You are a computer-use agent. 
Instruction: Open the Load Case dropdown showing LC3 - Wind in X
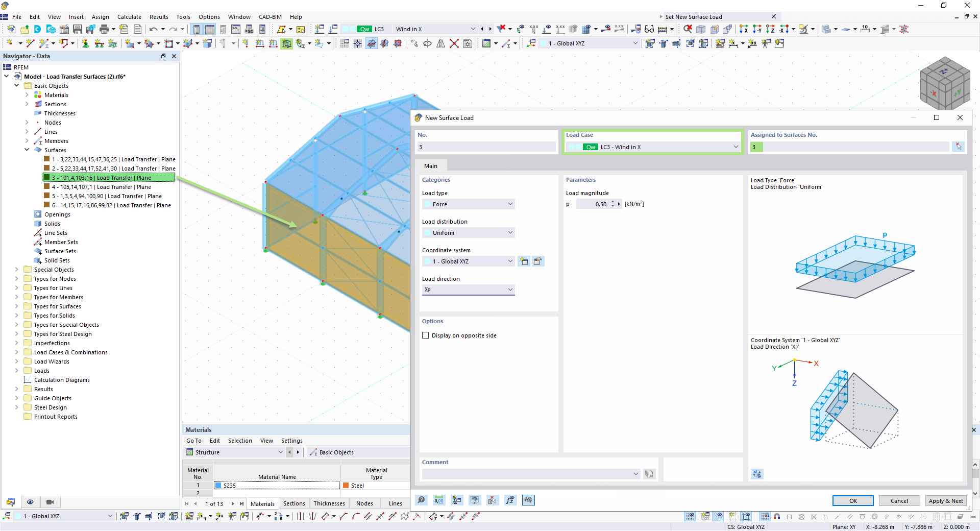pos(735,147)
